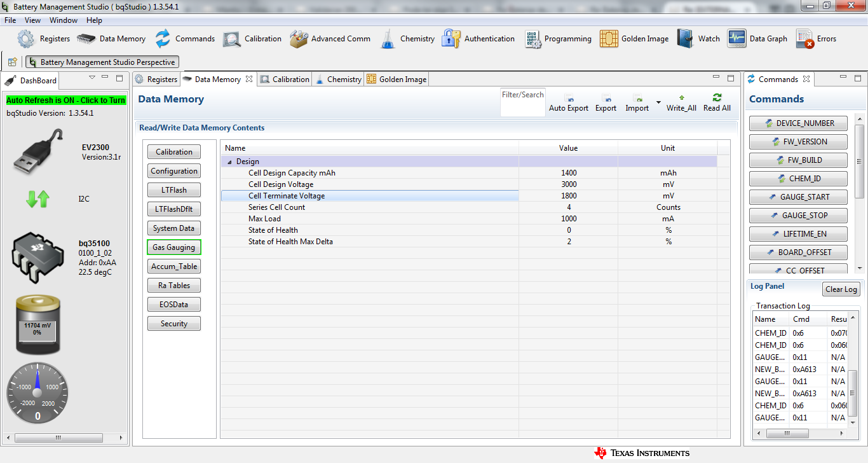
Task: Click the Export icon
Action: pyautogui.click(x=606, y=99)
